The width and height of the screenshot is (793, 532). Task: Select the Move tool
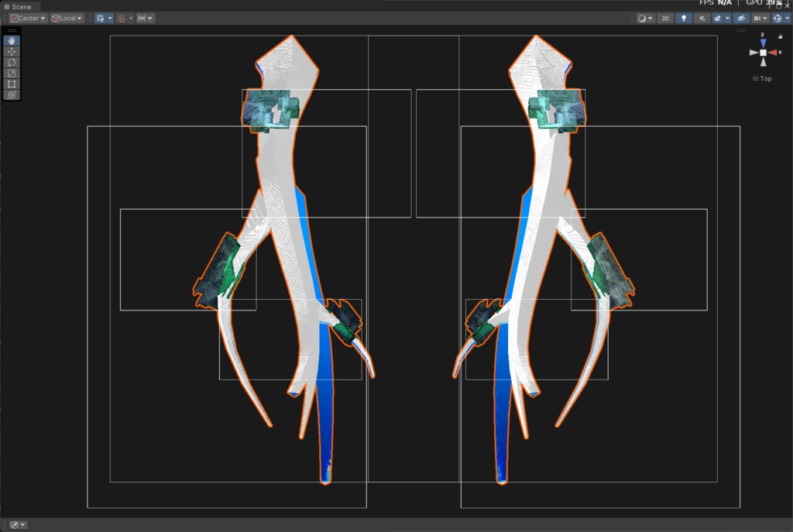pos(12,52)
